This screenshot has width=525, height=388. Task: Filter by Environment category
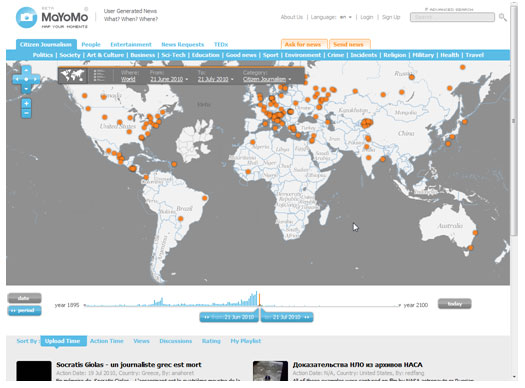(x=303, y=55)
